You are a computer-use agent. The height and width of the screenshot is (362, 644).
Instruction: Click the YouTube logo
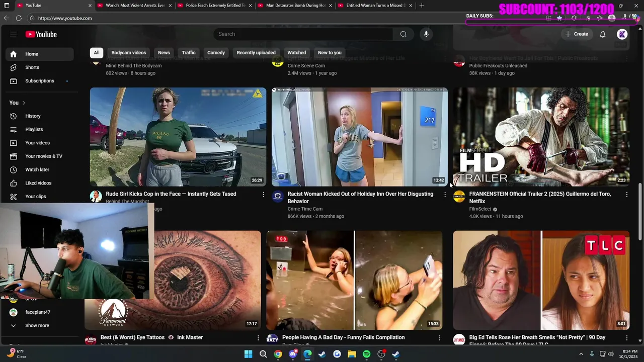pos(41,34)
